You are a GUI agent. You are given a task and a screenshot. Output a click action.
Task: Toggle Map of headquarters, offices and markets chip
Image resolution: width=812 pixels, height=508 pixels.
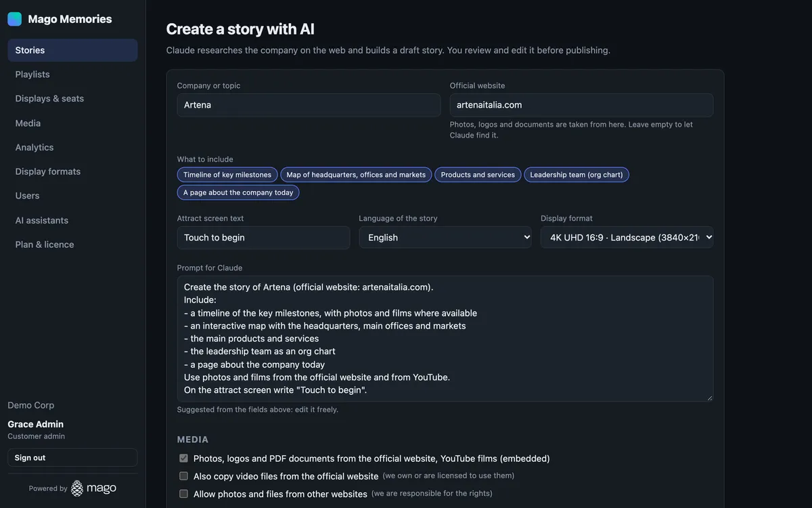[356, 175]
